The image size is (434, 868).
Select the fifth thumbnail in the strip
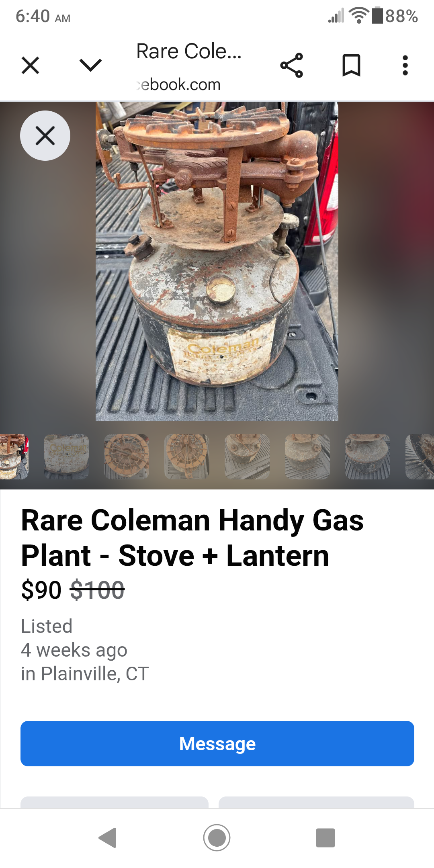[x=247, y=457]
